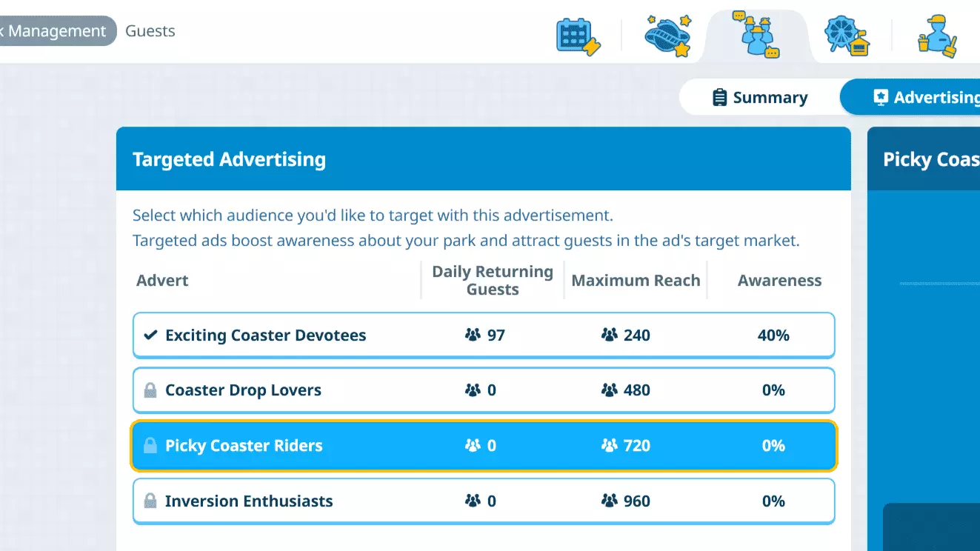
Task: Click the Park Management breadcrumb button
Action: pos(56,31)
